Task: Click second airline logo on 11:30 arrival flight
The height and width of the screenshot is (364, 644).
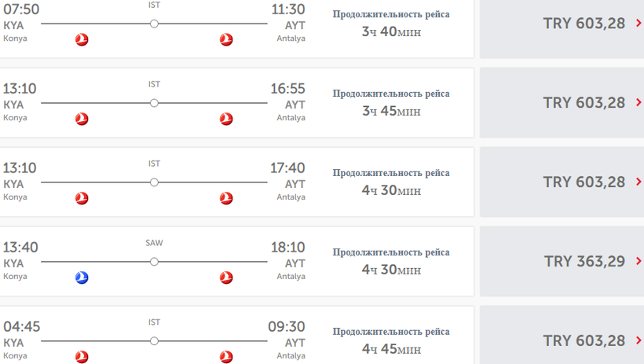Action: tap(226, 40)
